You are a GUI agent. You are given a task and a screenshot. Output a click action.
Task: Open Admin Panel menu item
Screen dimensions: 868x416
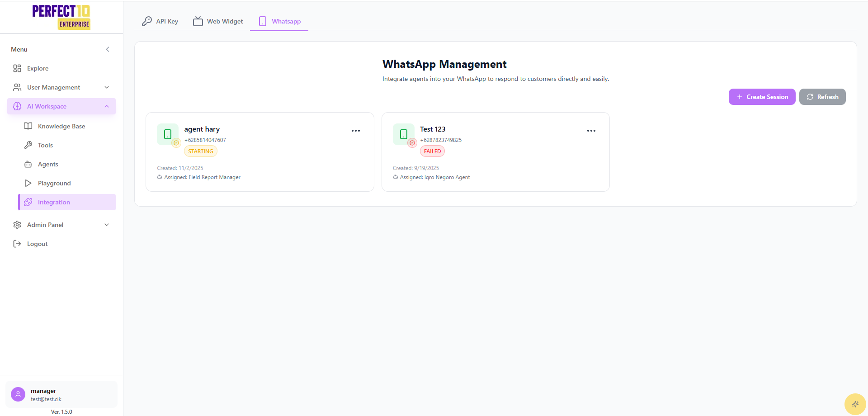click(61, 225)
